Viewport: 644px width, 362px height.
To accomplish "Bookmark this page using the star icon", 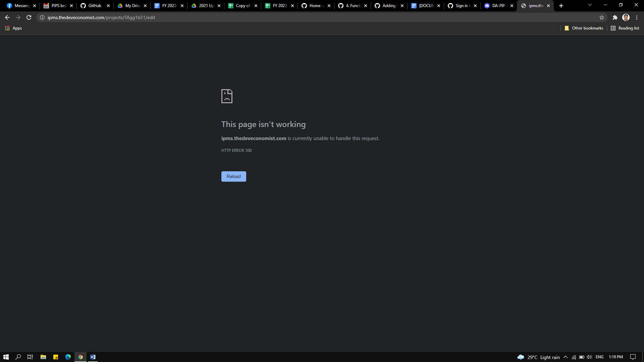I will pyautogui.click(x=602, y=17).
